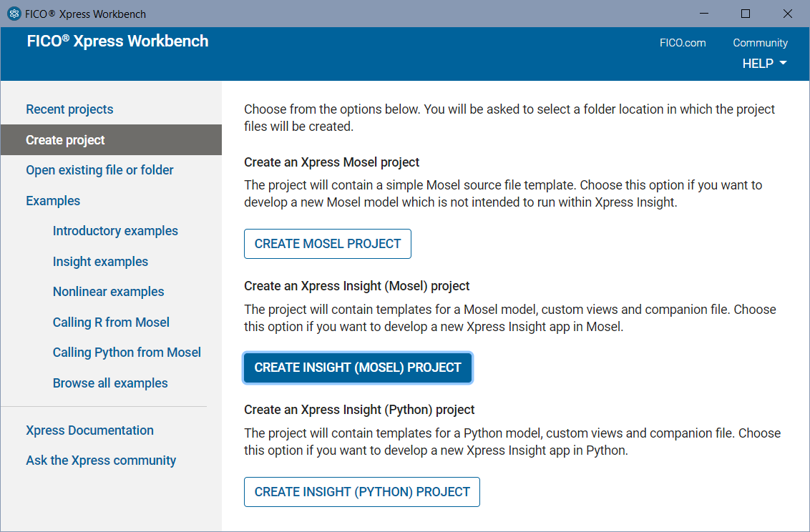Expand the HELP dropdown menu

[x=764, y=64]
